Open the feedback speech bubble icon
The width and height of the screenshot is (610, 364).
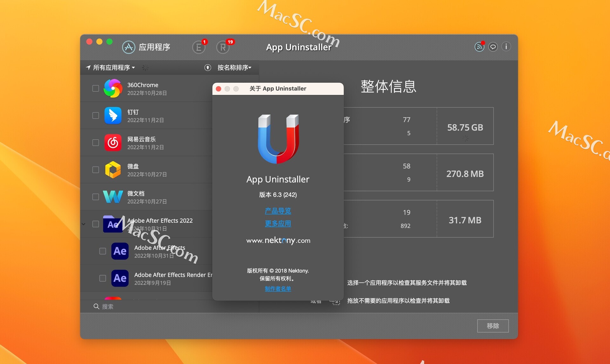pos(493,47)
